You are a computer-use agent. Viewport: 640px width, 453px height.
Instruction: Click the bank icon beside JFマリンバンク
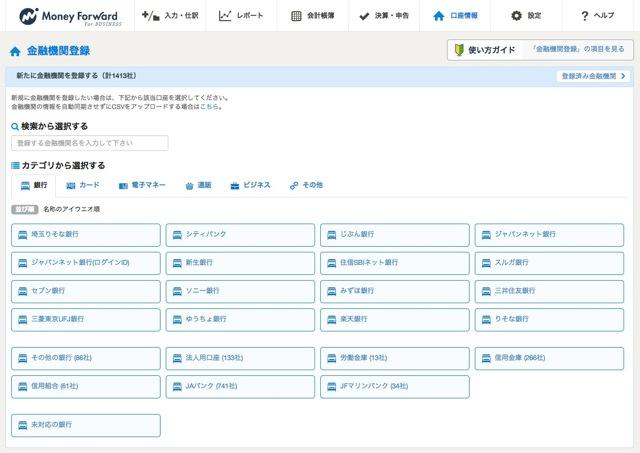tap(332, 386)
